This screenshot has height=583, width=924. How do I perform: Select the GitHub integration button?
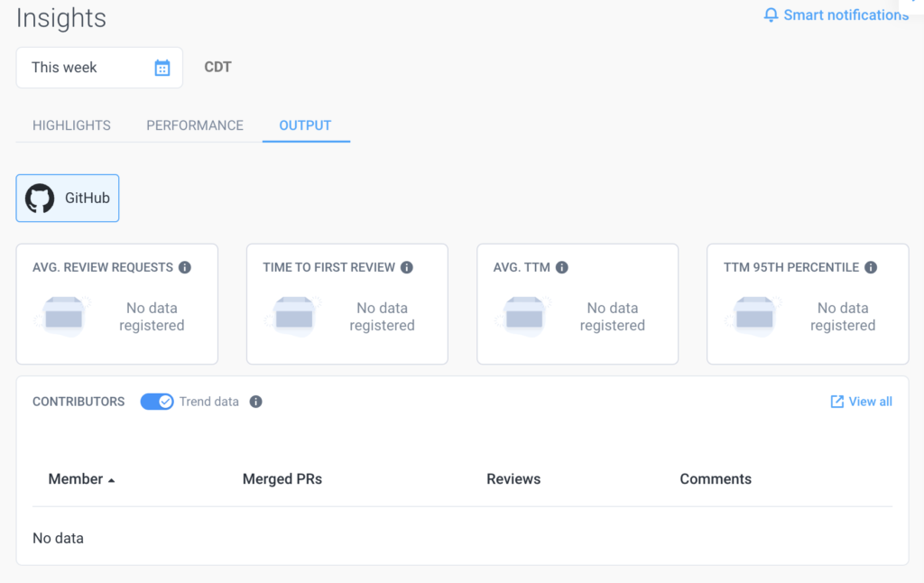click(x=67, y=197)
